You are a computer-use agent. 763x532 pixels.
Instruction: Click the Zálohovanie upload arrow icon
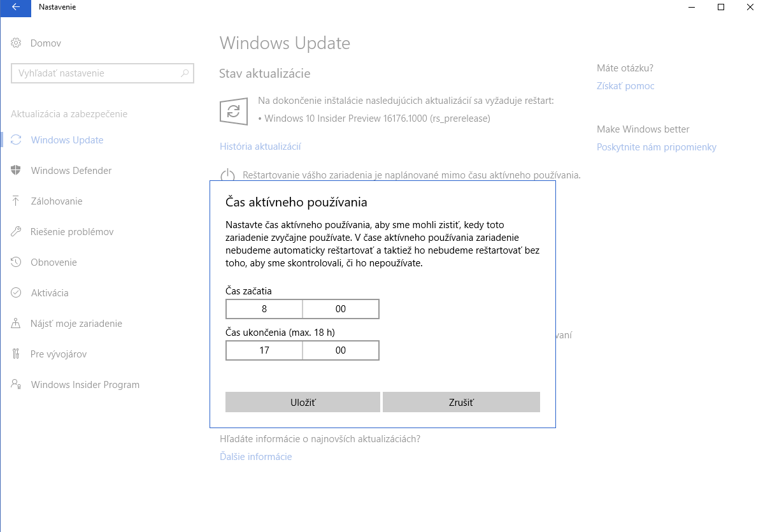[x=16, y=201]
